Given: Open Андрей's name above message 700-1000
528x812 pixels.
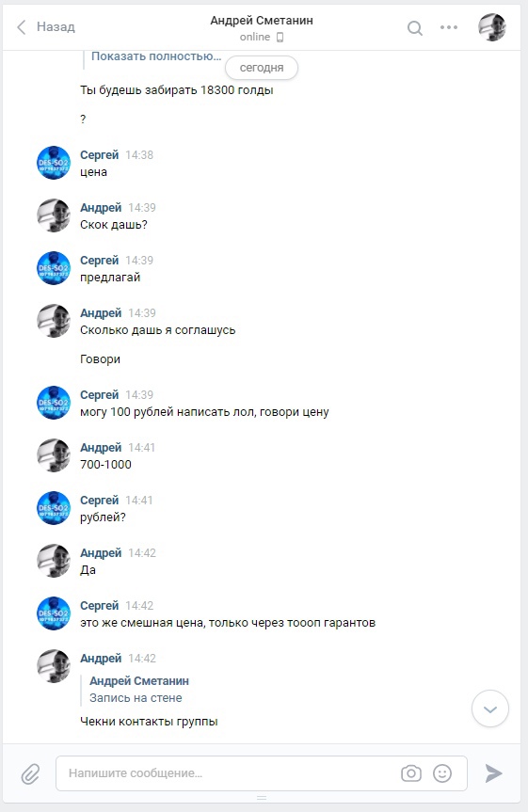Looking at the screenshot, I should click(101, 448).
